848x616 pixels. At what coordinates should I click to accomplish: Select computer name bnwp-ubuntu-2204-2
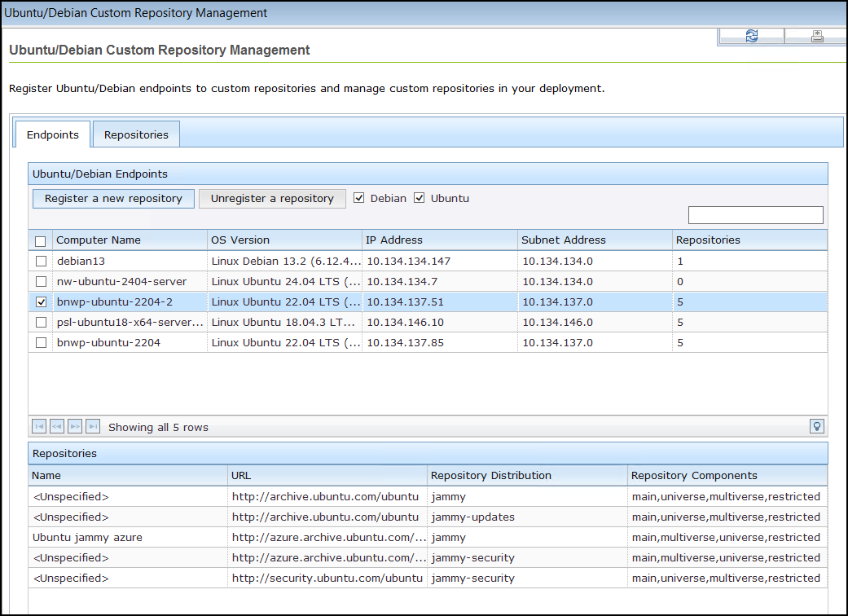coord(115,301)
